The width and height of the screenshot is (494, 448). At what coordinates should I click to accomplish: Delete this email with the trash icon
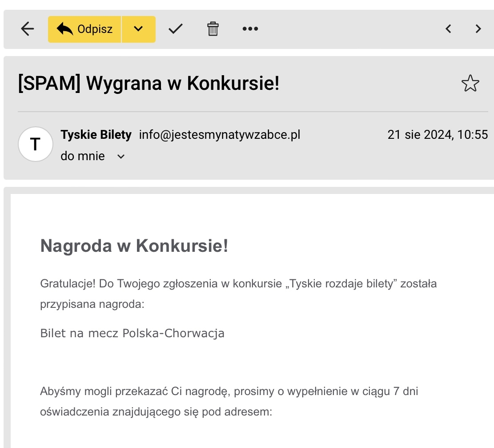click(x=213, y=29)
